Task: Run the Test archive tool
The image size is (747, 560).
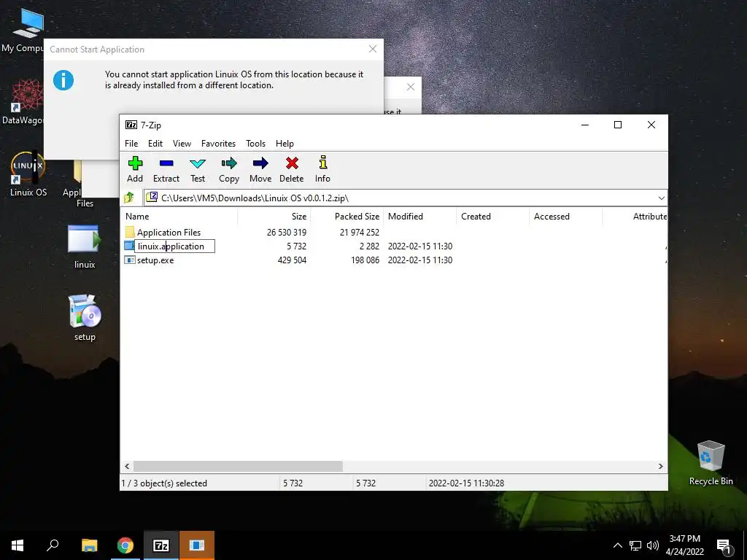Action: pos(198,169)
